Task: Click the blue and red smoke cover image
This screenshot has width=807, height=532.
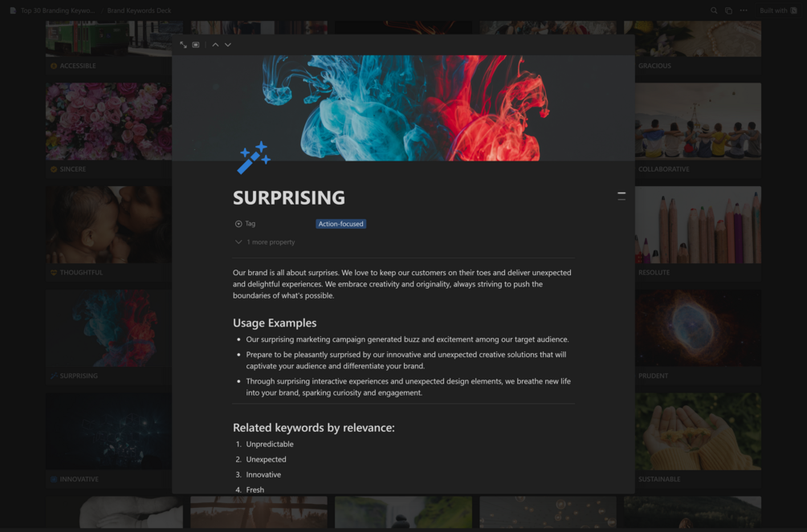Action: click(403, 108)
